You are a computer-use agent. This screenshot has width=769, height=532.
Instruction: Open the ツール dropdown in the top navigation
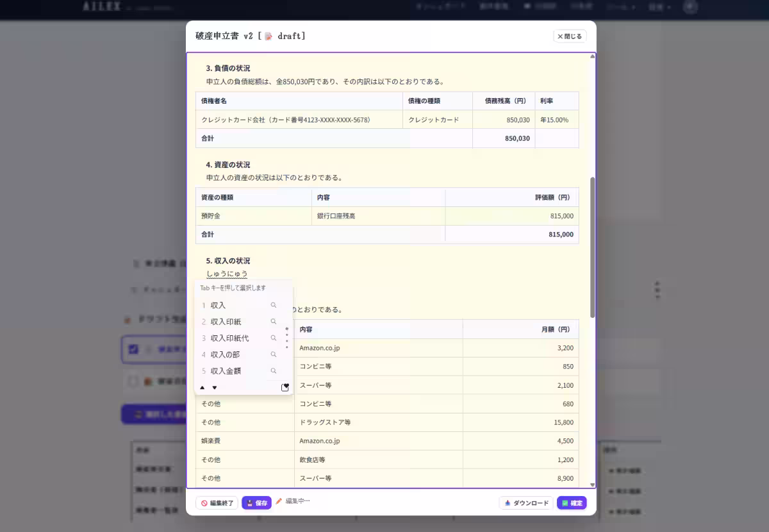tap(618, 7)
